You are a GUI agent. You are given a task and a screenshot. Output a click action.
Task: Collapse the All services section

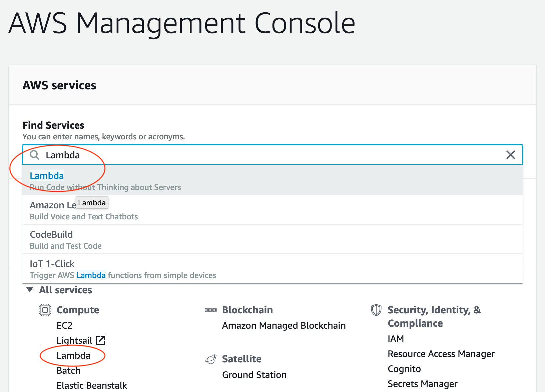[30, 290]
